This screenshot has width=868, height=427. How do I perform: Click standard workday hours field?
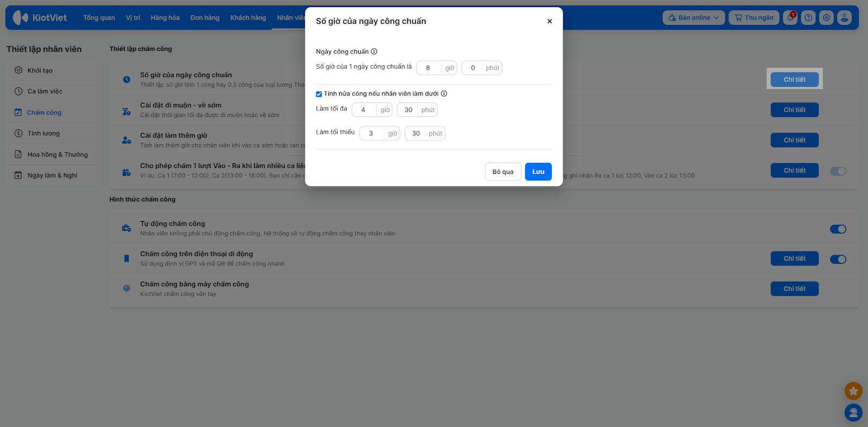[429, 68]
